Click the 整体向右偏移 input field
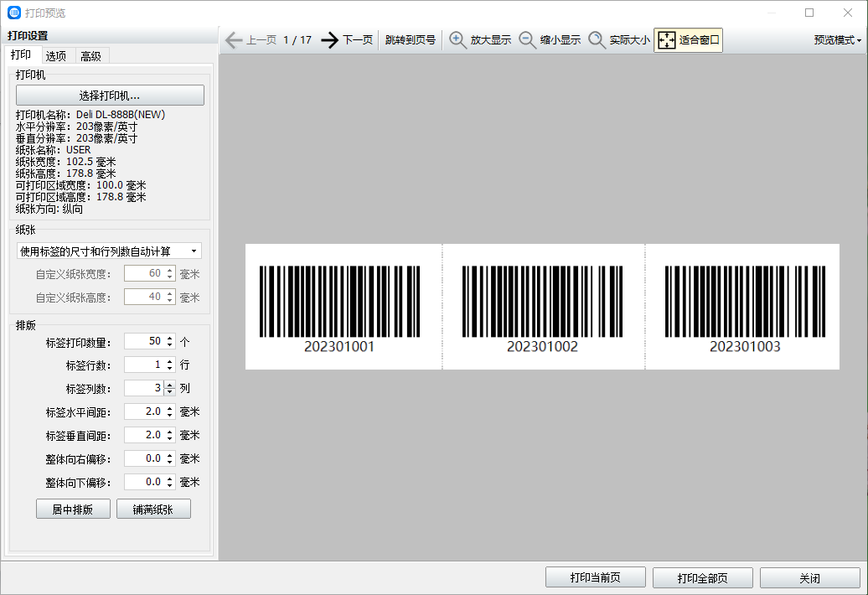868x595 pixels. click(144, 459)
